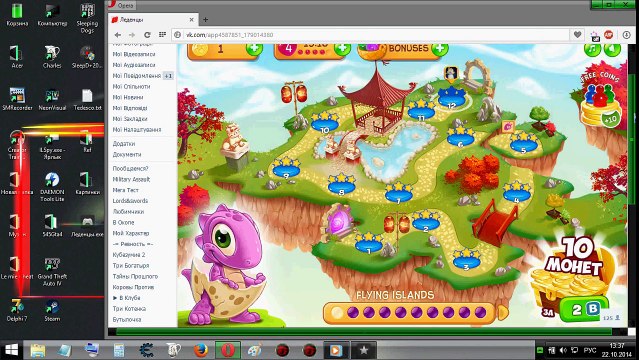The width and height of the screenshot is (639, 360).
Task: Play the current level 12 node
Action: coord(452,98)
